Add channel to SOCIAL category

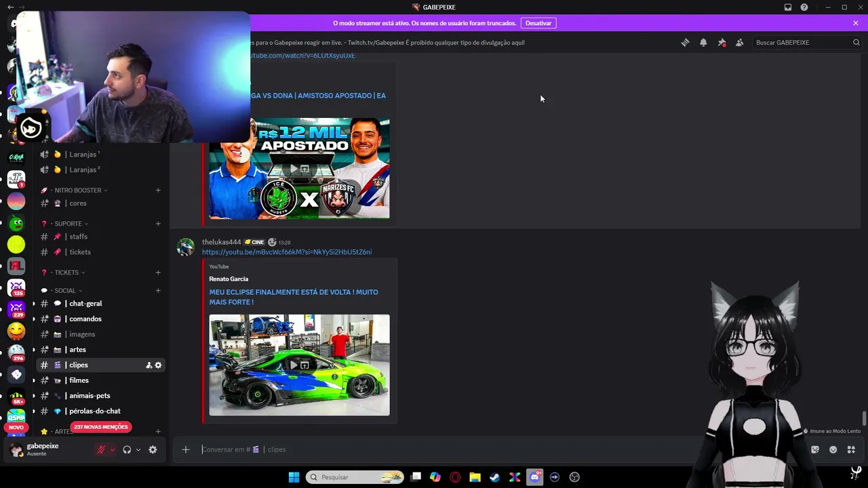point(158,291)
